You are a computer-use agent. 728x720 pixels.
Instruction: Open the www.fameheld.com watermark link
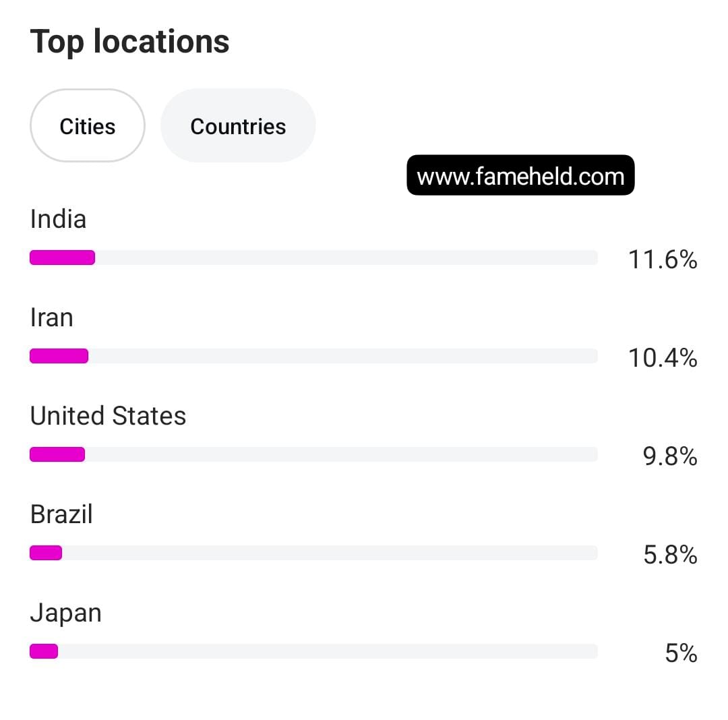pos(520,176)
